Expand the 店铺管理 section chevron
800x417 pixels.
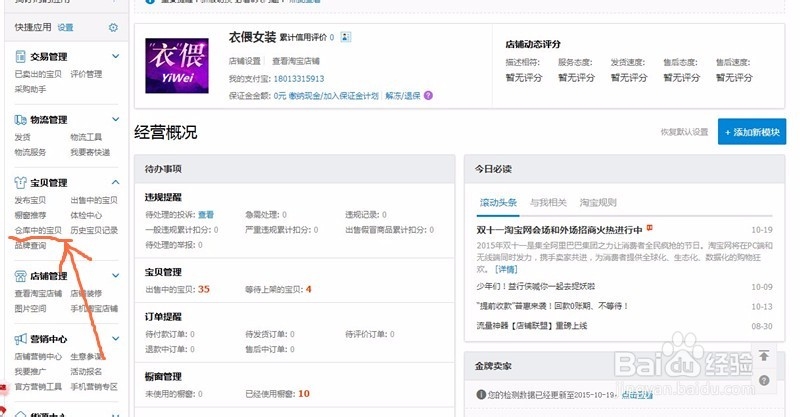point(116,276)
